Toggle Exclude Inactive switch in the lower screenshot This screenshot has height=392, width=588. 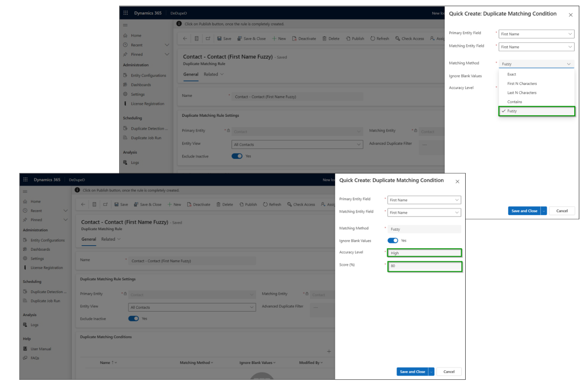tap(133, 319)
